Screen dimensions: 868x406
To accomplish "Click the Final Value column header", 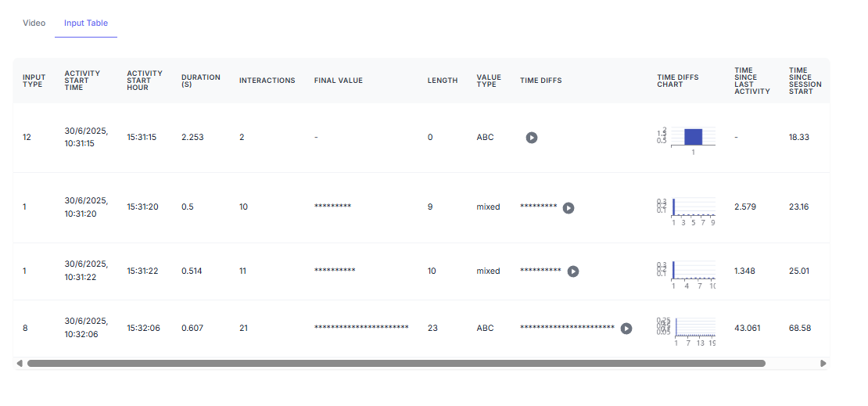I will coord(339,81).
